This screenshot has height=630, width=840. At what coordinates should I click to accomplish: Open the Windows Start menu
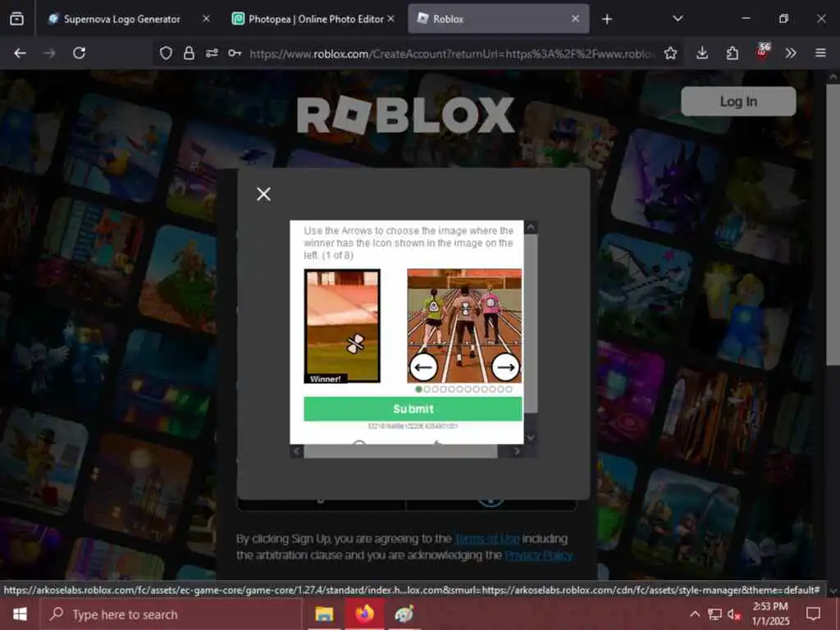click(x=20, y=614)
